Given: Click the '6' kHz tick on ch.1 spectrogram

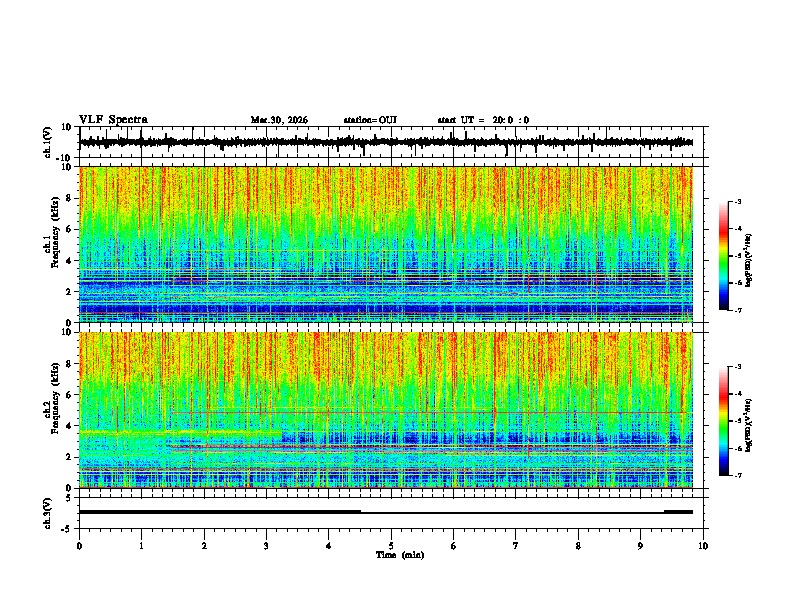Looking at the screenshot, I should [x=69, y=229].
